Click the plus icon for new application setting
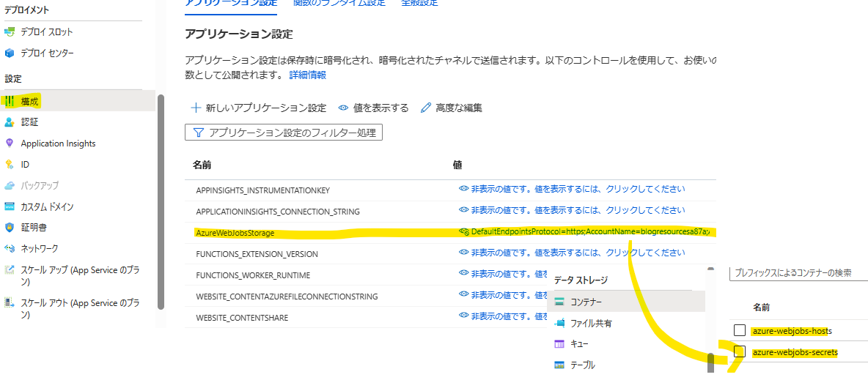The width and height of the screenshot is (868, 380). click(195, 108)
